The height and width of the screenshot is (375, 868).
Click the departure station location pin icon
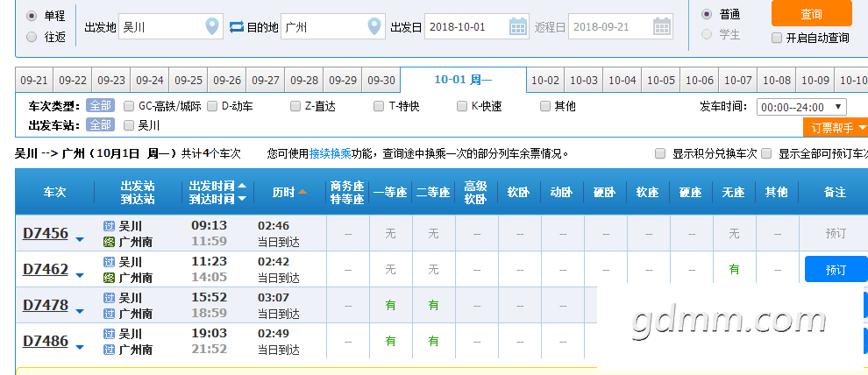pyautogui.click(x=211, y=26)
